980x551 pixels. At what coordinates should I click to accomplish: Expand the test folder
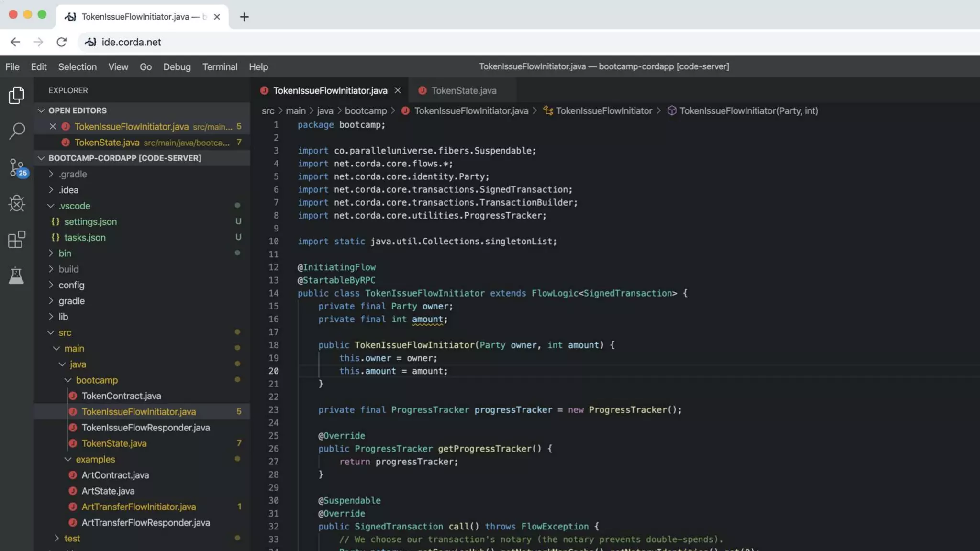[x=72, y=538]
